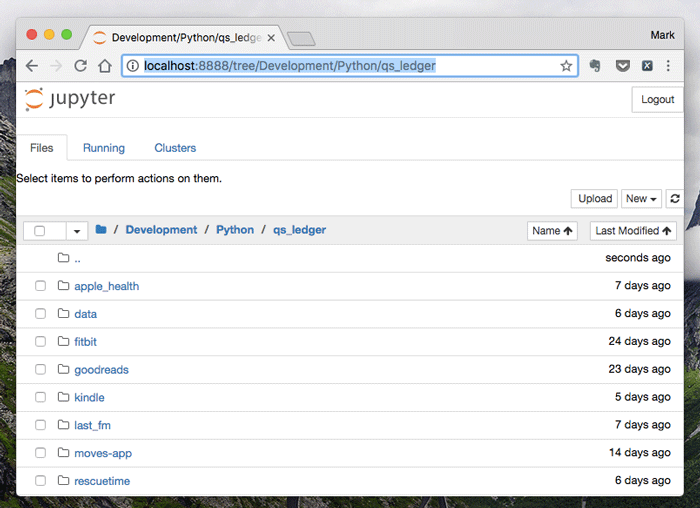Select the kindle folder checkbox
Viewport: 700px width, 508px height.
[x=41, y=398]
